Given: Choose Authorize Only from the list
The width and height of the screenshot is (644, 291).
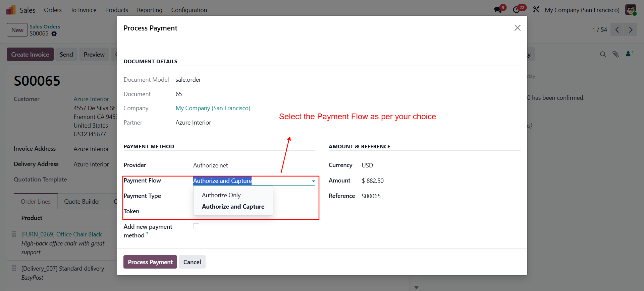Looking at the screenshot, I should click(x=221, y=195).
